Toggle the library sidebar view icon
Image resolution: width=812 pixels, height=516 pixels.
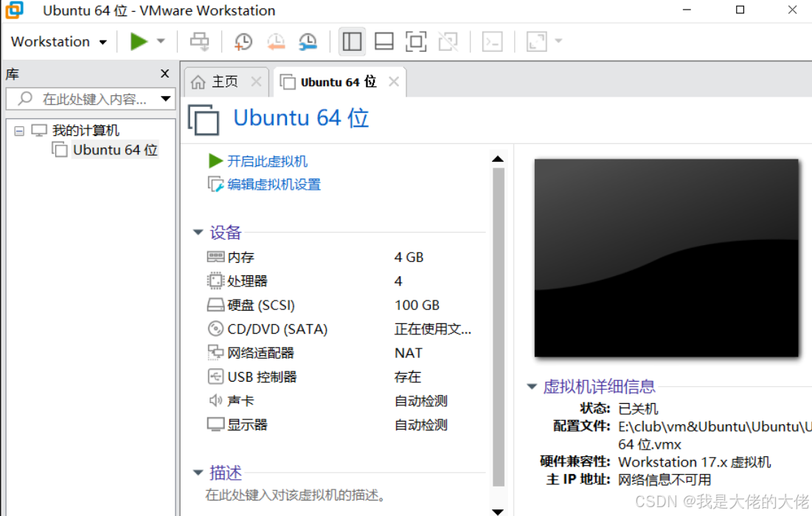point(352,41)
